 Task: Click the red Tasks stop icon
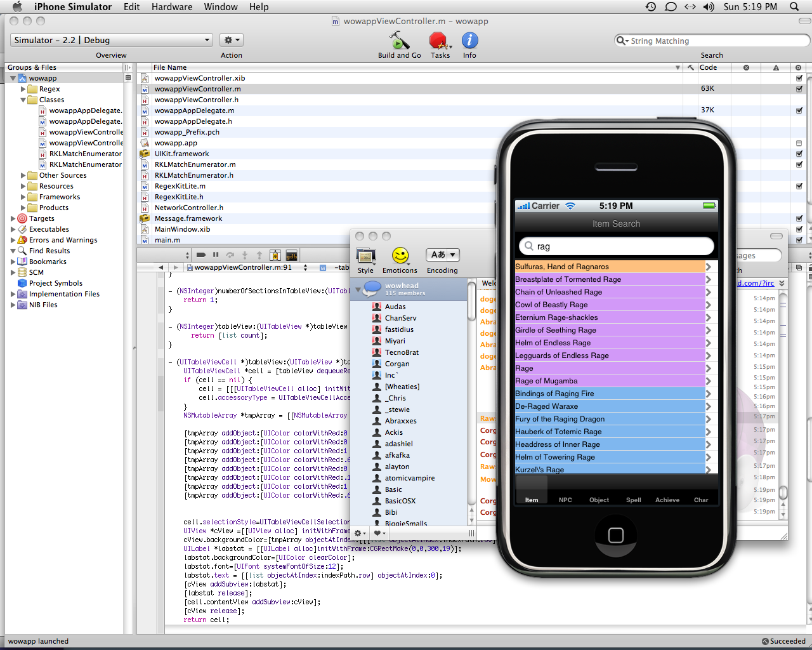click(x=438, y=41)
